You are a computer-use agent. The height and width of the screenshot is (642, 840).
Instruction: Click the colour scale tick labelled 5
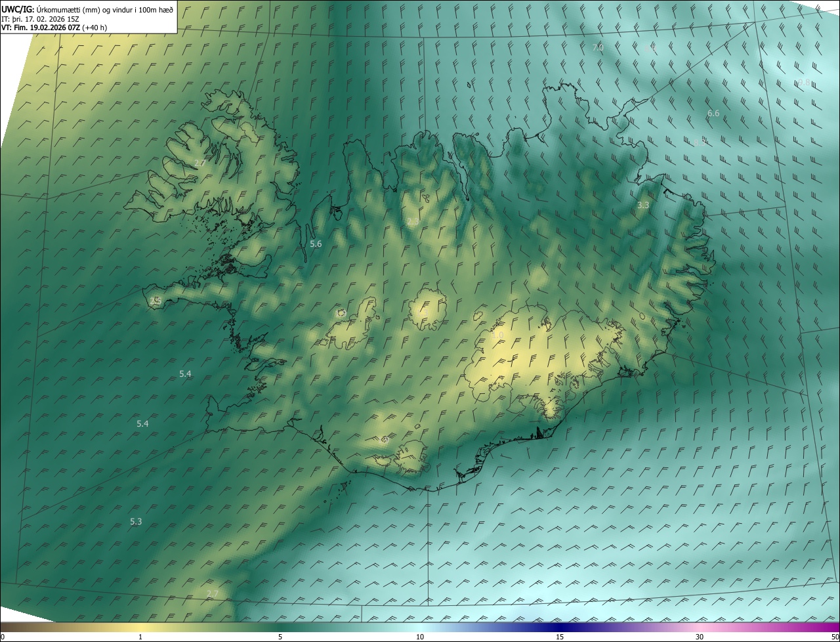pyautogui.click(x=280, y=637)
